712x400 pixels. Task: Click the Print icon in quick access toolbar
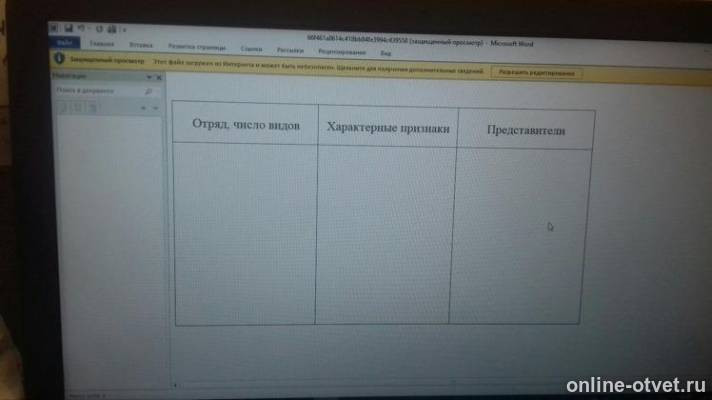[x=112, y=30]
